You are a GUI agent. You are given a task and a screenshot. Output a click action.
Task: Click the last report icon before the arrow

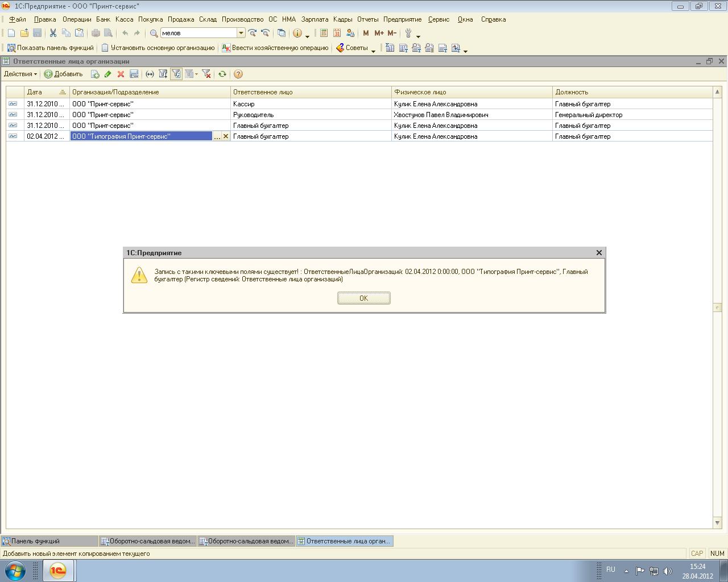[x=456, y=48]
